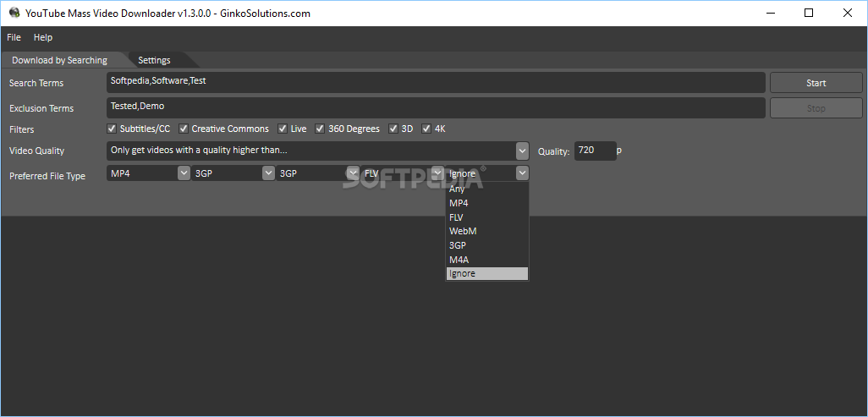This screenshot has height=417, width=868.
Task: Select Any from the dropdown list
Action: 487,189
